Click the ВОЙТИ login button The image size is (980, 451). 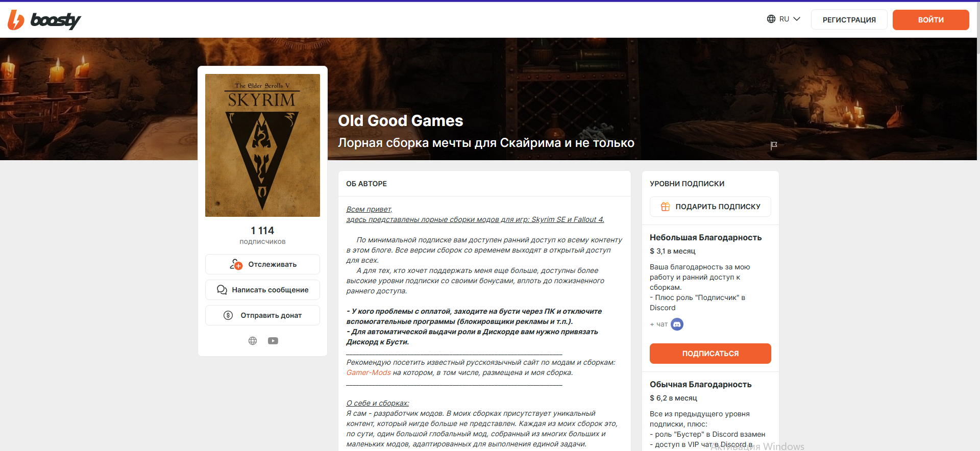point(930,20)
